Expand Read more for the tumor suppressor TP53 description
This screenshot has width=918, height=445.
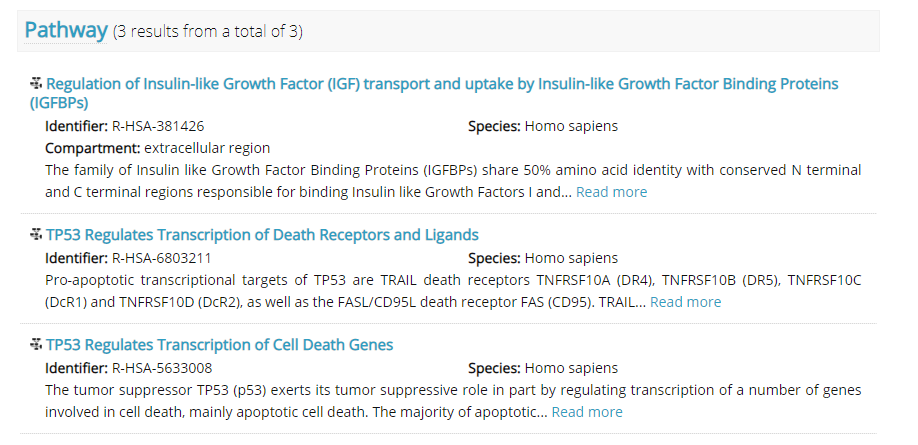(x=587, y=412)
